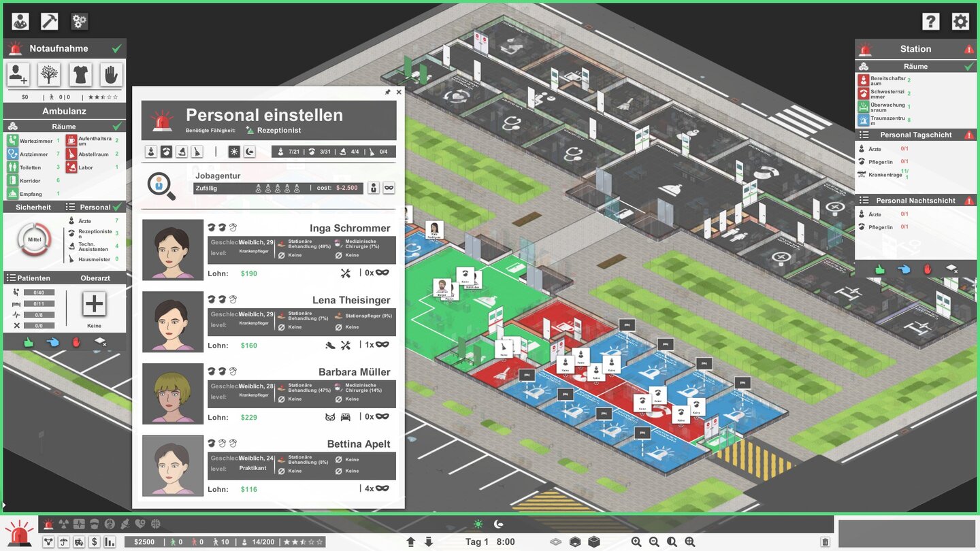
Task: Click Inga Schrommer's portrait thumbnail
Action: 173,250
